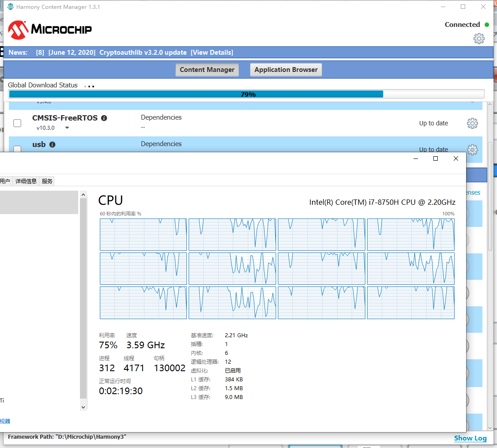Click the CMSIS-FreeRTOS info icon

104,118
